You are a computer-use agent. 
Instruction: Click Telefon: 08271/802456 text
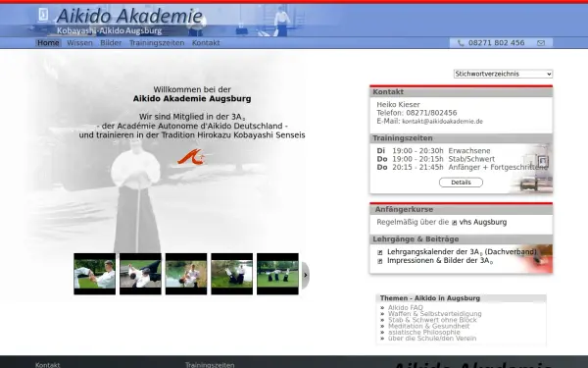pyautogui.click(x=416, y=113)
